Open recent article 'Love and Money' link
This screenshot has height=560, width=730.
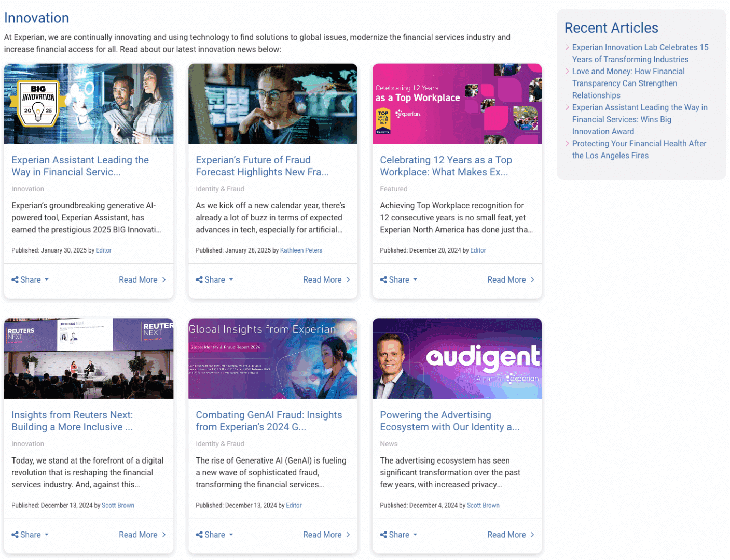tap(628, 83)
